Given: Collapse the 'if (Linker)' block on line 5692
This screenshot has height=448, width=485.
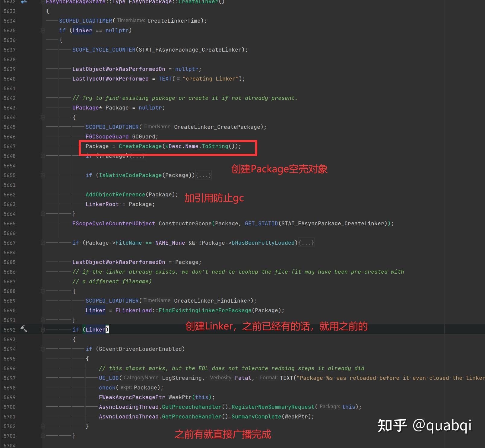Looking at the screenshot, I should coord(43,330).
